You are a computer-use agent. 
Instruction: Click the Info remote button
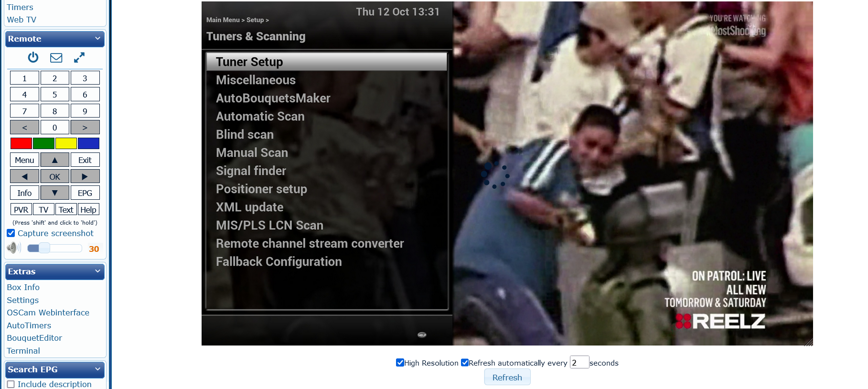point(24,193)
